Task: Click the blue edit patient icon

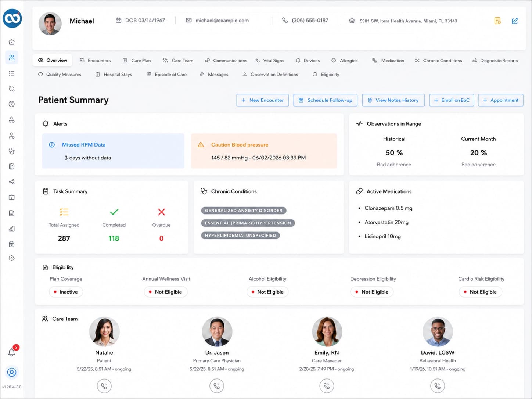Action: point(515,21)
